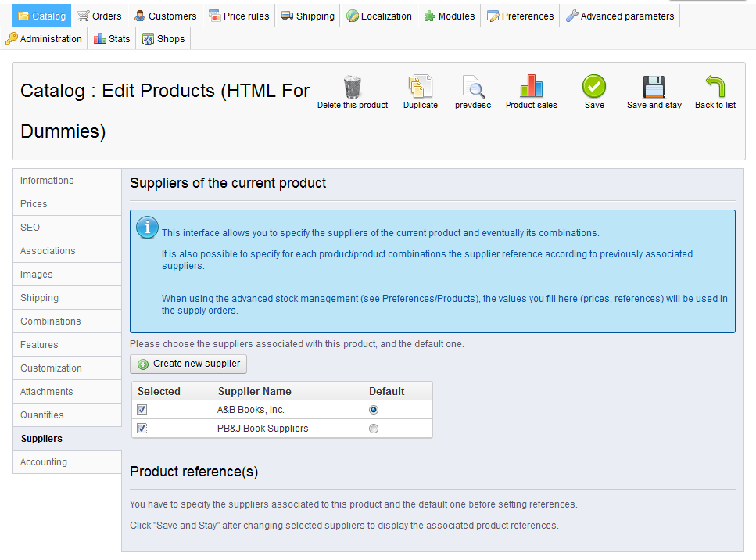Go back using Back to list arrow
This screenshot has width=756, height=560.
click(x=715, y=87)
